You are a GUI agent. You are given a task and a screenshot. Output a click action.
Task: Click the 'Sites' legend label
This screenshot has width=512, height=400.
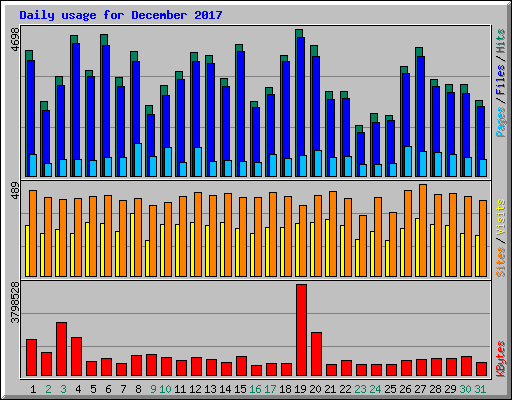tap(500, 262)
